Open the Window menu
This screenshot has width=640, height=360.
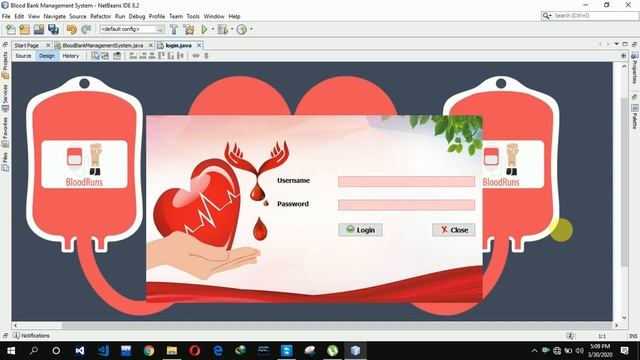pyautogui.click(x=214, y=16)
